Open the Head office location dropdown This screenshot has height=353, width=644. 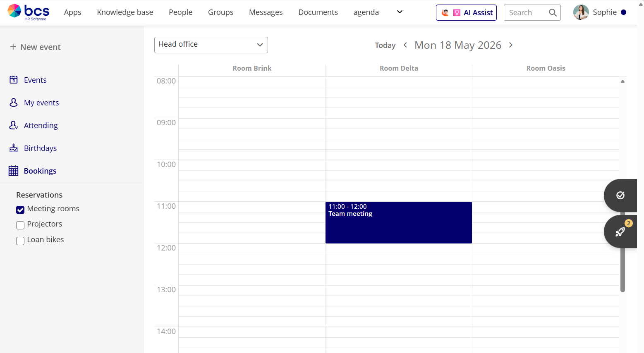(211, 45)
